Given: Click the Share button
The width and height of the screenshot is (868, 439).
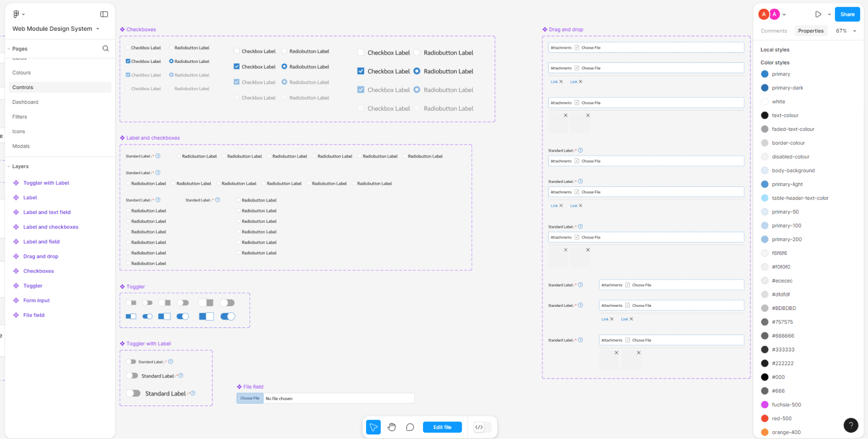Looking at the screenshot, I should click(x=847, y=14).
